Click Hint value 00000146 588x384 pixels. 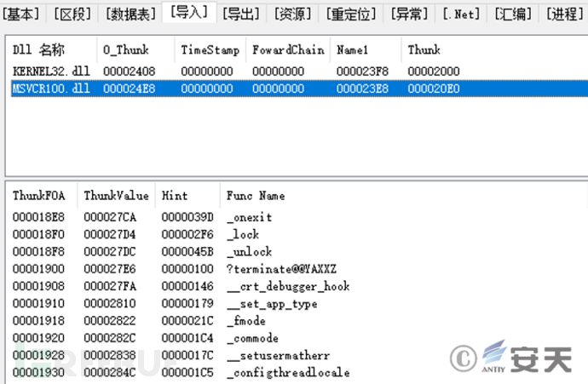(x=187, y=286)
